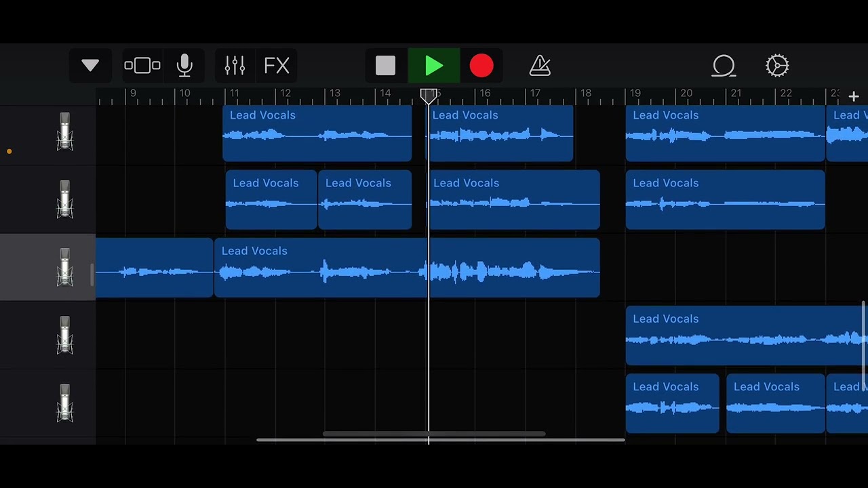Select the second track microphone icon

64,200
